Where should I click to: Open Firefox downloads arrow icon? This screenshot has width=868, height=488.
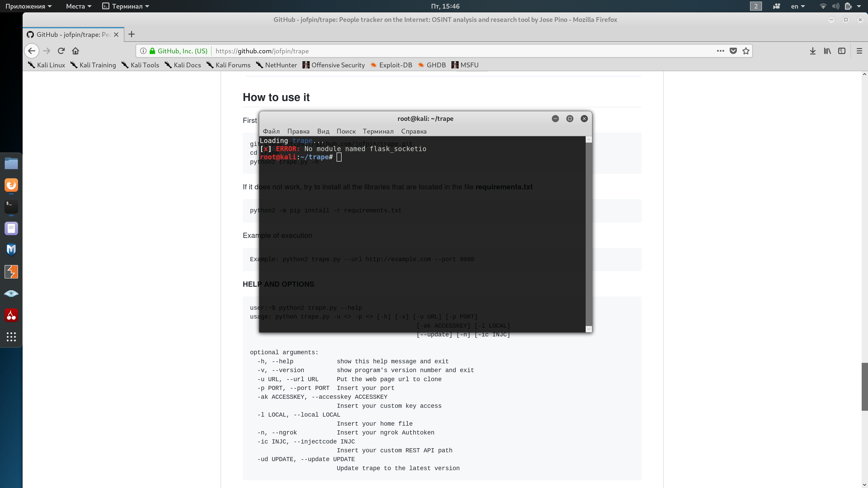(x=812, y=51)
